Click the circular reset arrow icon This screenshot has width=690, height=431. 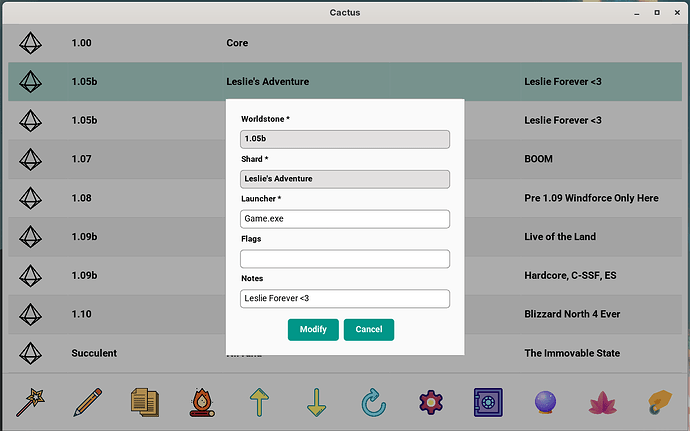coord(374,402)
